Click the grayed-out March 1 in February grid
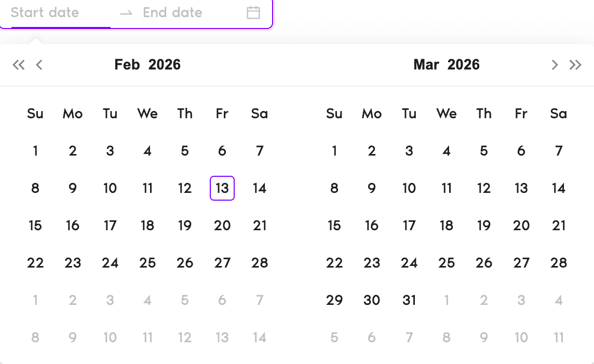Viewport: 594px width, 364px height. (x=35, y=300)
